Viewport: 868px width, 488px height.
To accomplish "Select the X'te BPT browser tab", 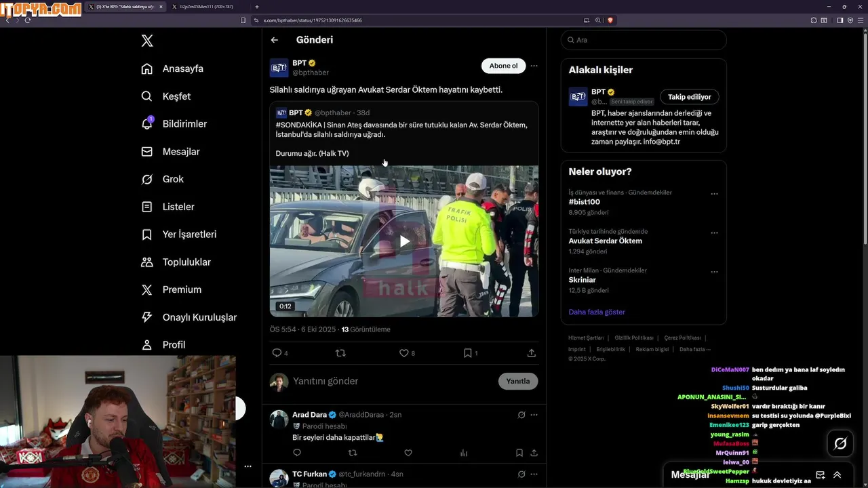I will coord(125,7).
